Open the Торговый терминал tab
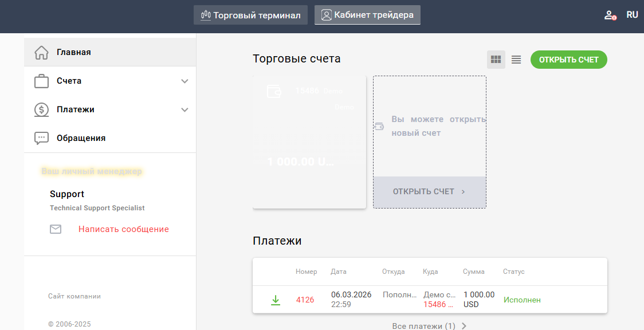644x330 pixels. coord(250,15)
